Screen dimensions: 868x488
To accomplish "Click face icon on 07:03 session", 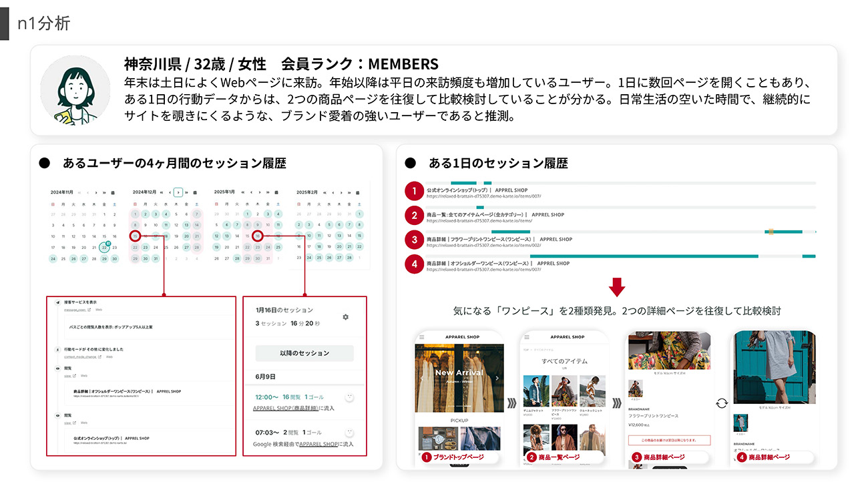I will pos(349,433).
